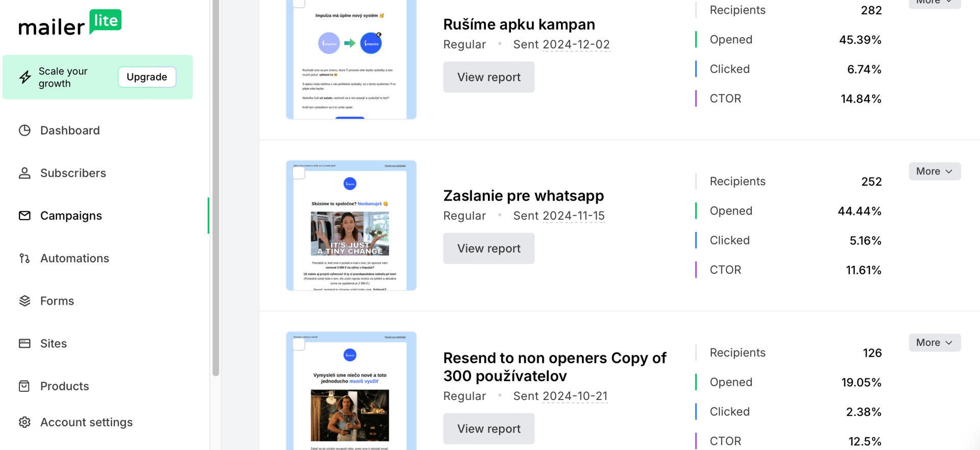Open the Campaigns section
Screen dimensions: 980x450
[x=71, y=215]
